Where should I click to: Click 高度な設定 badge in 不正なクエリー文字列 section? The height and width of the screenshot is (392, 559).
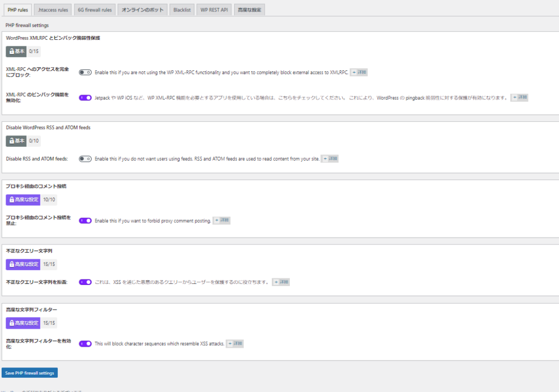pyautogui.click(x=23, y=264)
